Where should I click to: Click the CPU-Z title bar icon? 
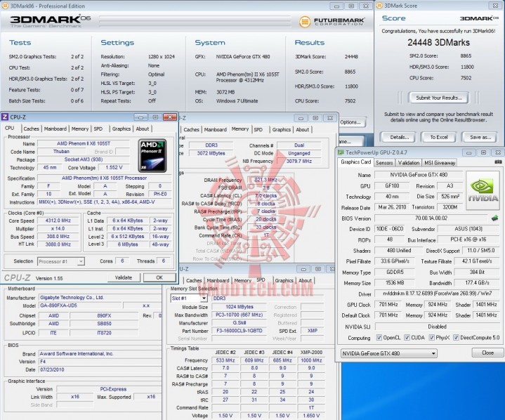(6, 117)
